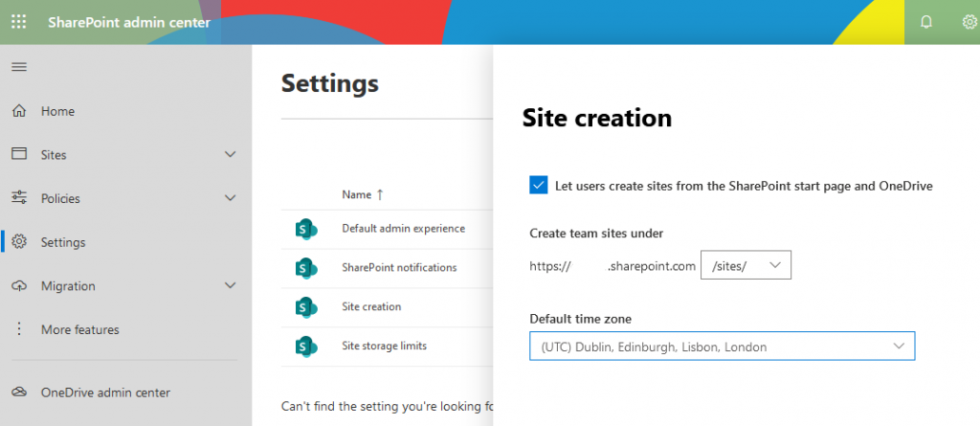Expand the Sites navigation chevron

click(x=230, y=154)
